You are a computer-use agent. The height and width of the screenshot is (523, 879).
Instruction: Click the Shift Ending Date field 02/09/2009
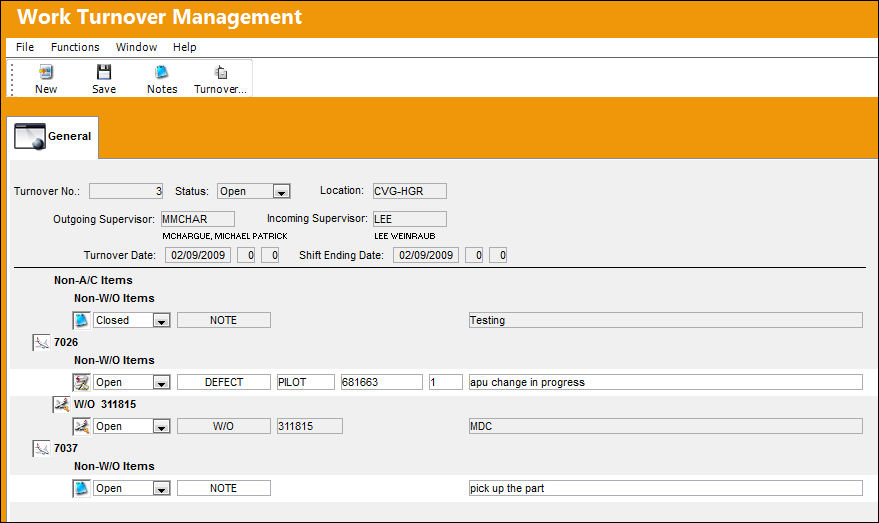click(x=426, y=255)
